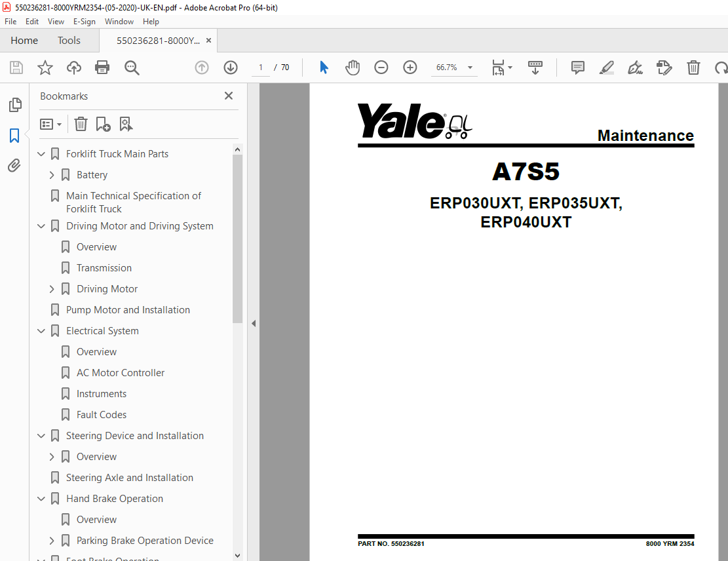
Task: Click the Edit/stamp tool icon
Action: coord(664,68)
